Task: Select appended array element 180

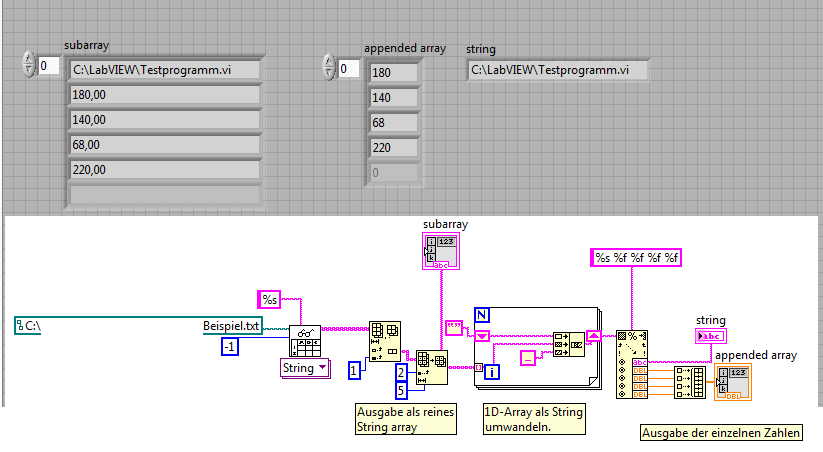Action: [394, 72]
